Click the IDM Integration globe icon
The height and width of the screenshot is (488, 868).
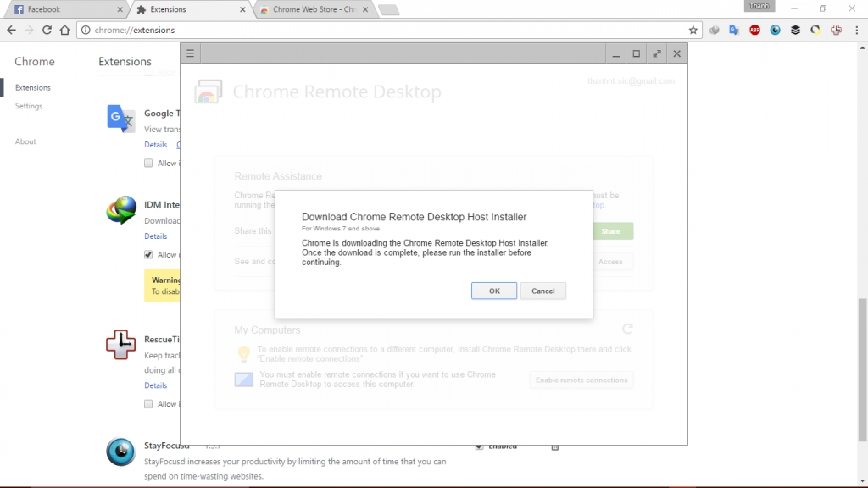pos(121,210)
